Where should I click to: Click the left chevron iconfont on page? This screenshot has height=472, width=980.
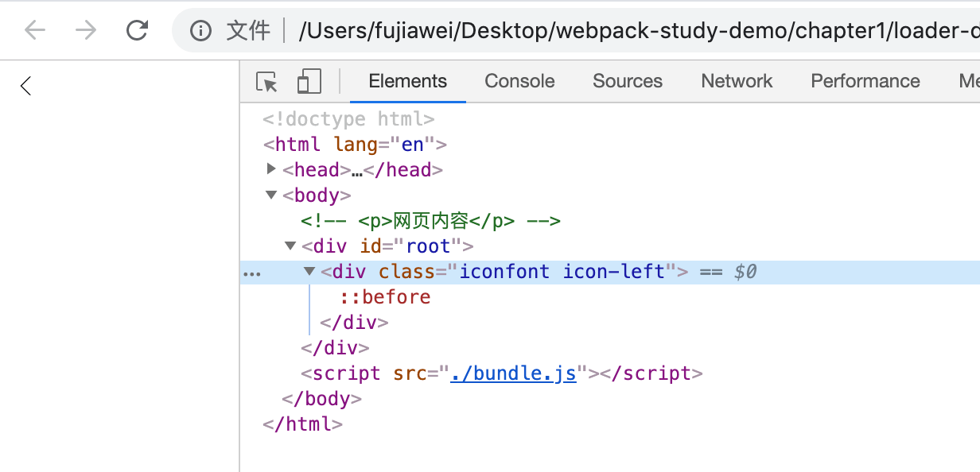26,86
